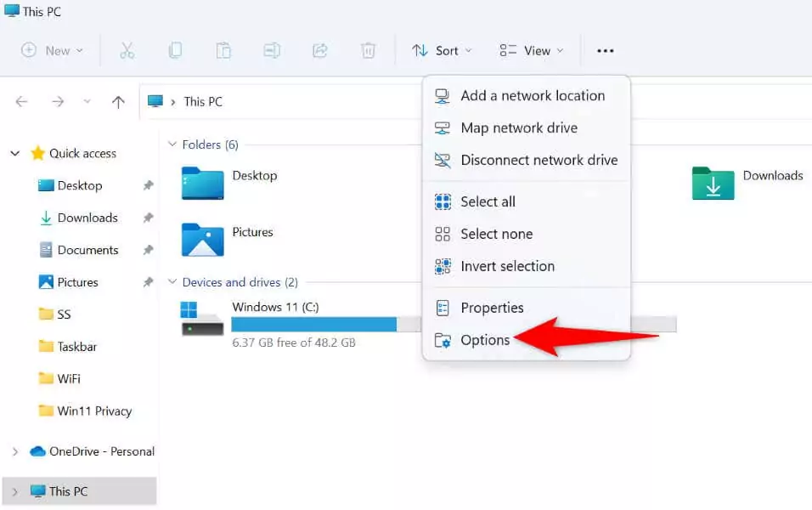The height and width of the screenshot is (510, 812).
Task: Click the Paste icon in the toolbar
Action: pos(223,50)
